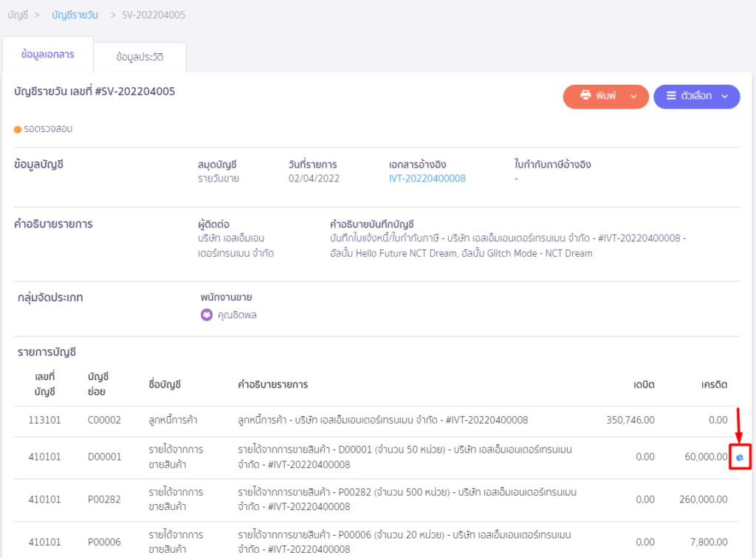756x558 pixels.
Task: Click the เดบิต column header
Action: coord(643,385)
